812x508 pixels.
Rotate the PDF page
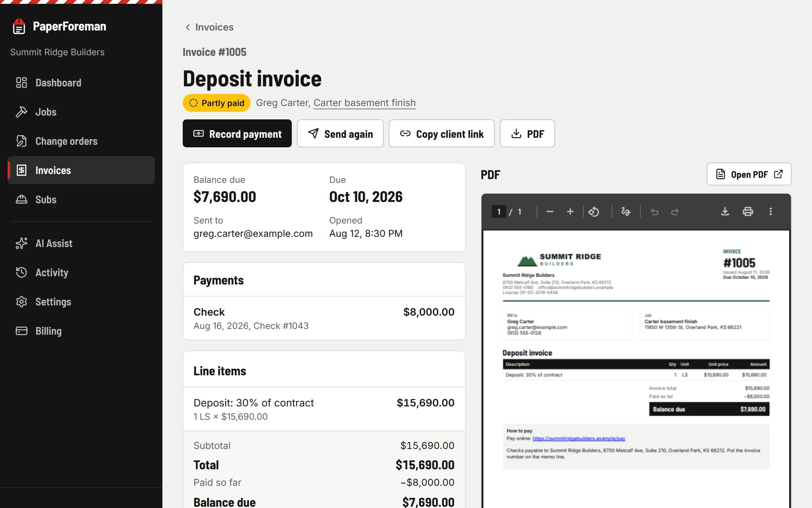coord(593,212)
